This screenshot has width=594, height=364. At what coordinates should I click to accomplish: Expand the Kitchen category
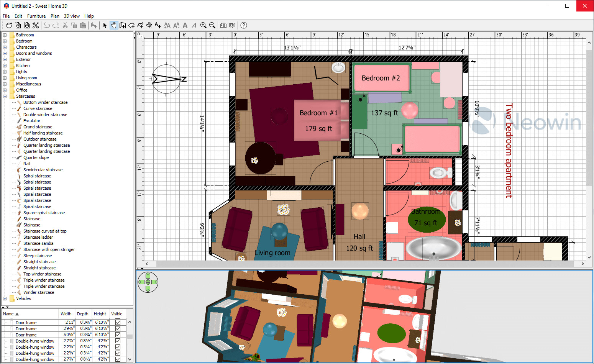pos(5,66)
